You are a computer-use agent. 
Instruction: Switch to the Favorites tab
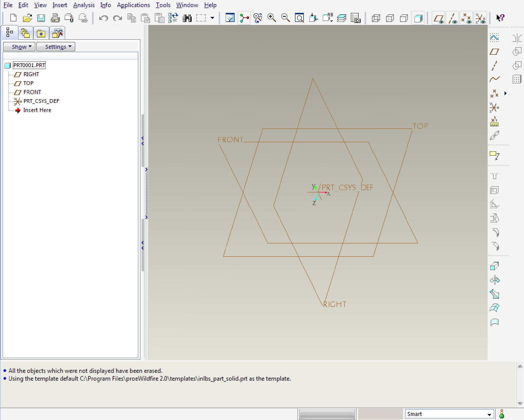coord(41,33)
